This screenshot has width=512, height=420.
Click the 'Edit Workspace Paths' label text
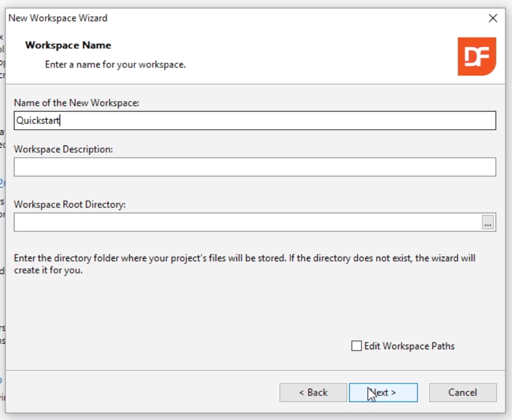[409, 346]
